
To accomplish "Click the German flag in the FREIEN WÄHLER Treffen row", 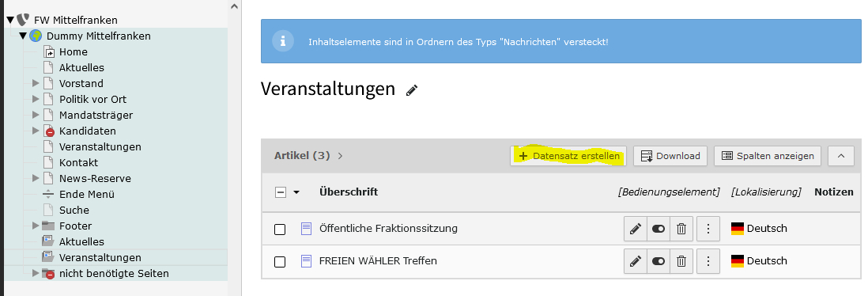I will point(738,260).
